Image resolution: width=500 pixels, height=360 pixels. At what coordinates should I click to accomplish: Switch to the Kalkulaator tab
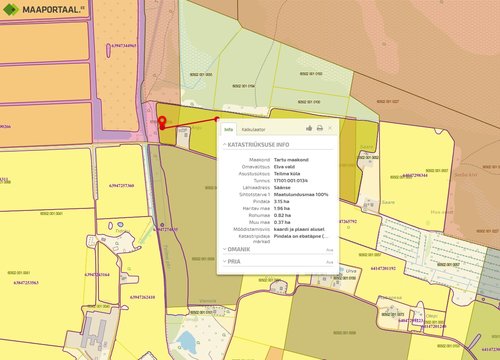click(253, 129)
